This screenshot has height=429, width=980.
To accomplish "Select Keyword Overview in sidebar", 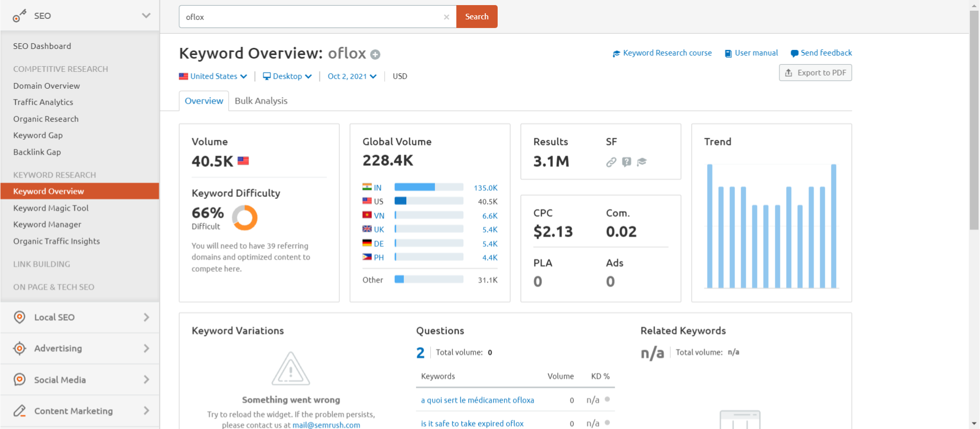I will click(x=80, y=191).
